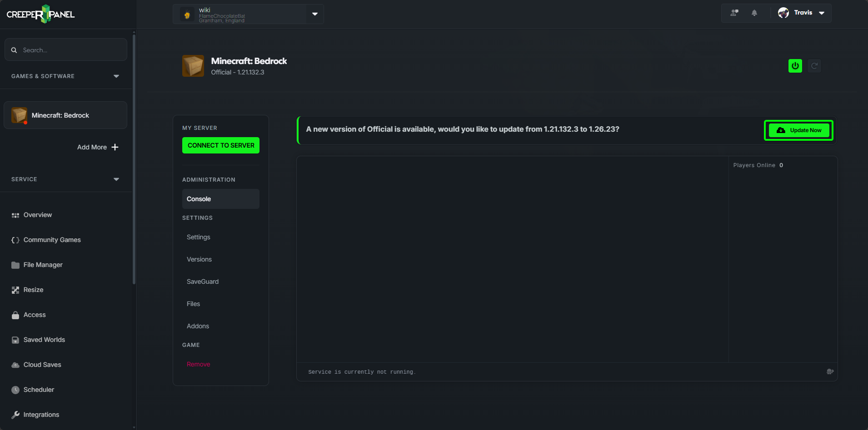Open the notifications bell
Image resolution: width=868 pixels, height=430 pixels.
coord(754,13)
